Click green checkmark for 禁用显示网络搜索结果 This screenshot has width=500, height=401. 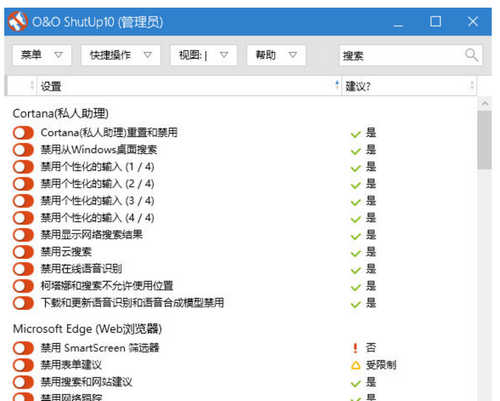[356, 236]
